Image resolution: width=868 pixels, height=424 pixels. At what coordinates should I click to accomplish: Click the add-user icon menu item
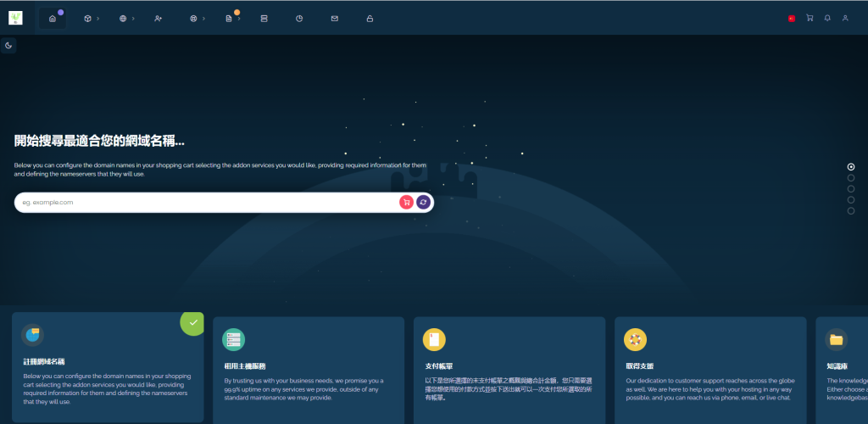(159, 18)
